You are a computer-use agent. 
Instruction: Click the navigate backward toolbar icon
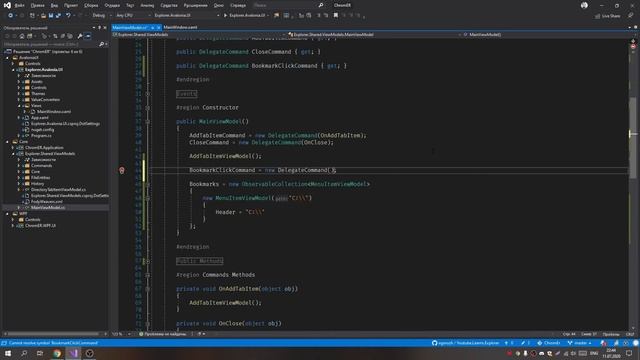[10, 15]
